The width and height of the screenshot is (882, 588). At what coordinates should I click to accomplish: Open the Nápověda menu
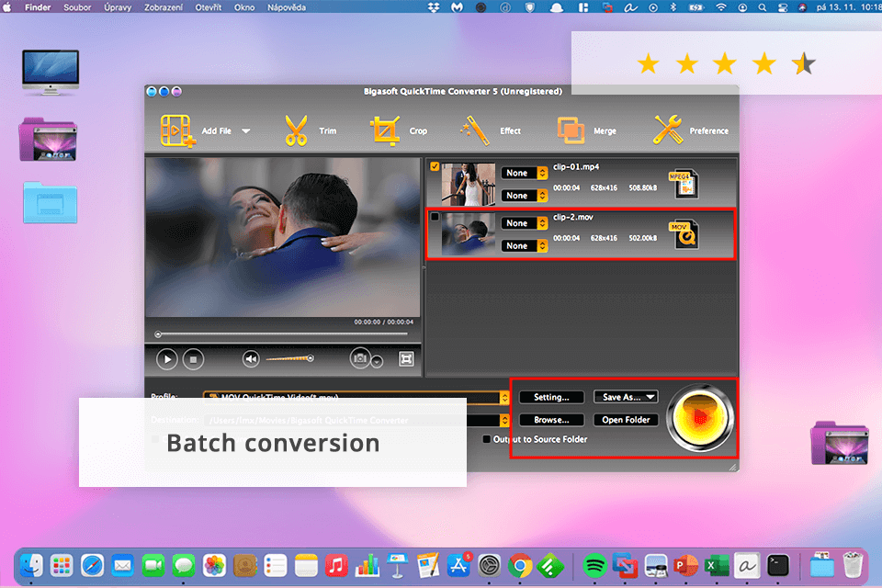point(287,7)
